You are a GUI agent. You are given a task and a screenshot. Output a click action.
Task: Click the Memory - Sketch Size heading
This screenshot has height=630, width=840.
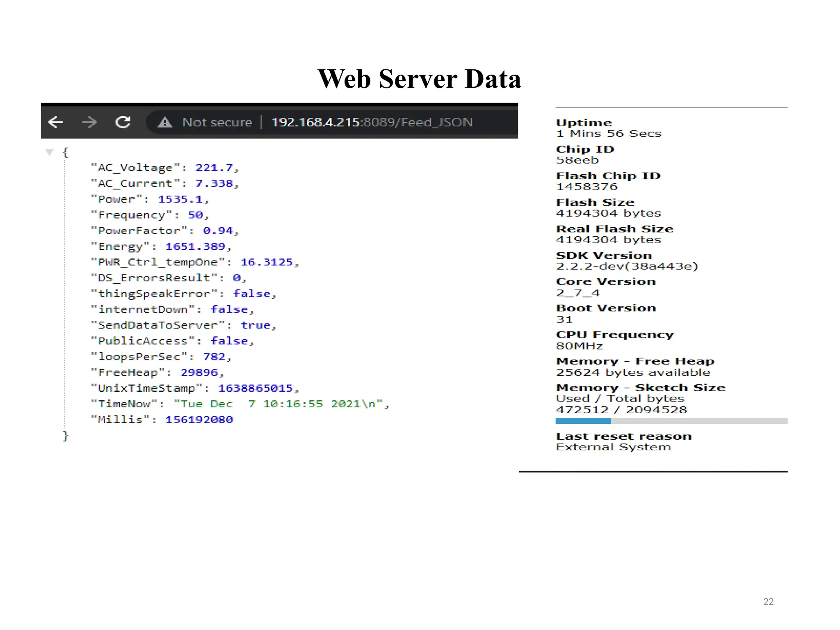(641, 388)
